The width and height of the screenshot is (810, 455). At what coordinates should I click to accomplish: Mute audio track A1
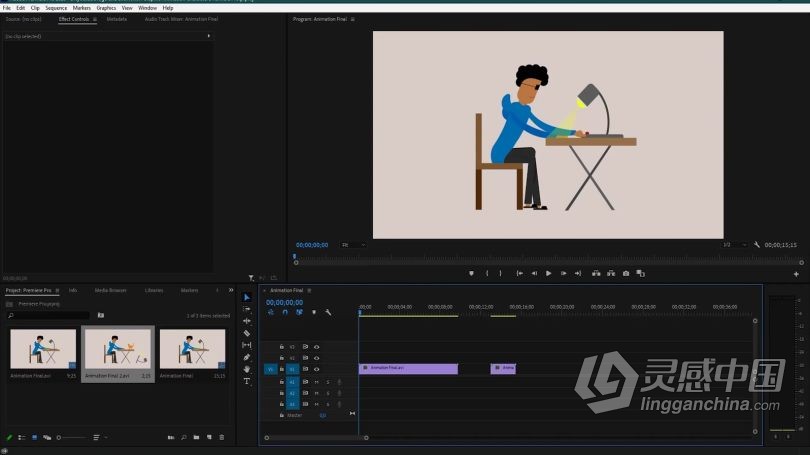[x=317, y=382]
